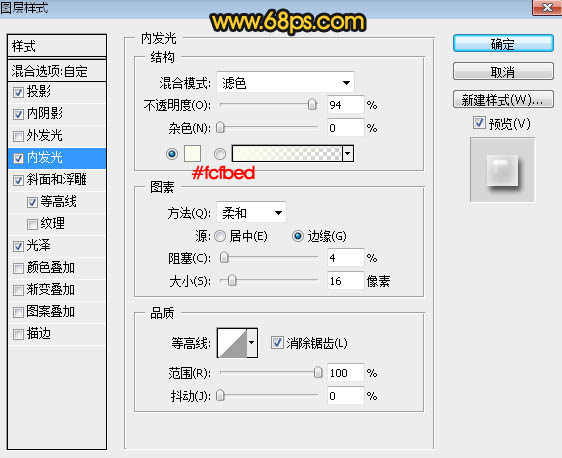Click the 取消 cancel button
Screen dimensions: 562x458
coord(503,71)
